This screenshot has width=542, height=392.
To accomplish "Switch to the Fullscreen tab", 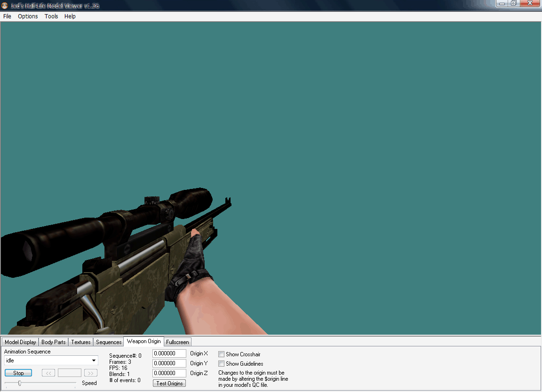I will click(177, 342).
